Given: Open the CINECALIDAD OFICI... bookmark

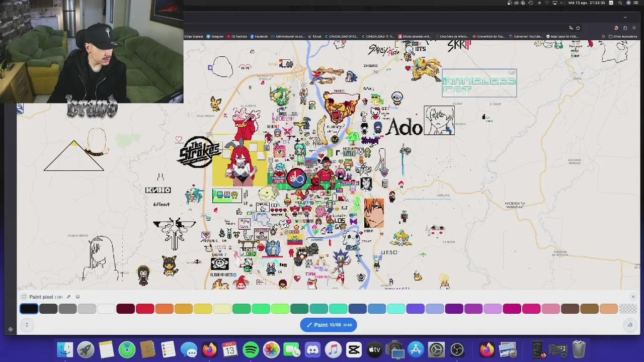Looking at the screenshot, I should [342, 36].
